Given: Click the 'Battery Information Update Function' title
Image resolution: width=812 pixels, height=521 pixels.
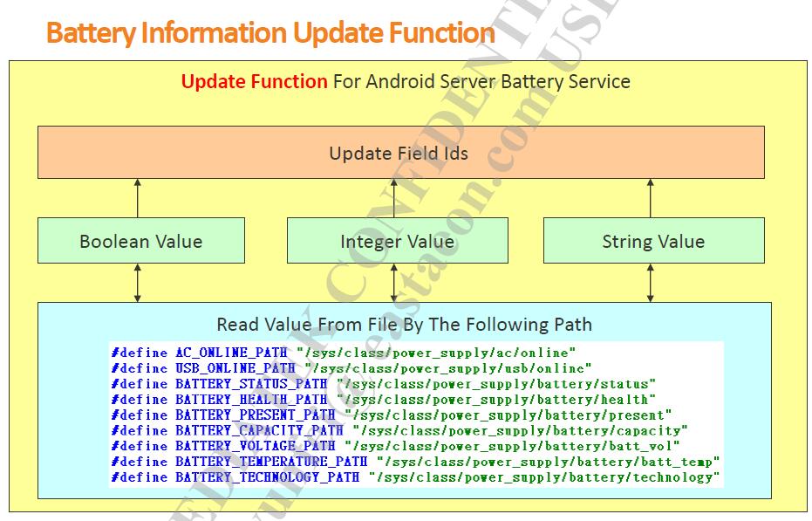Looking at the screenshot, I should 271,32.
